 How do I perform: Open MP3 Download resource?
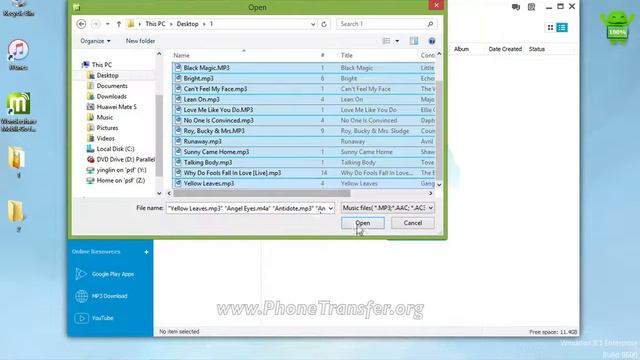101,296
